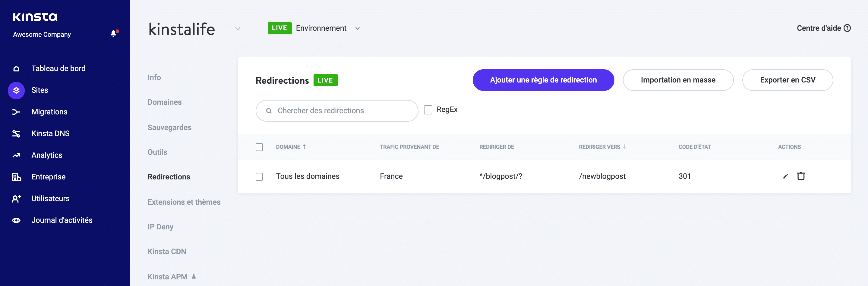Click the /newblogpost cell

point(602,176)
